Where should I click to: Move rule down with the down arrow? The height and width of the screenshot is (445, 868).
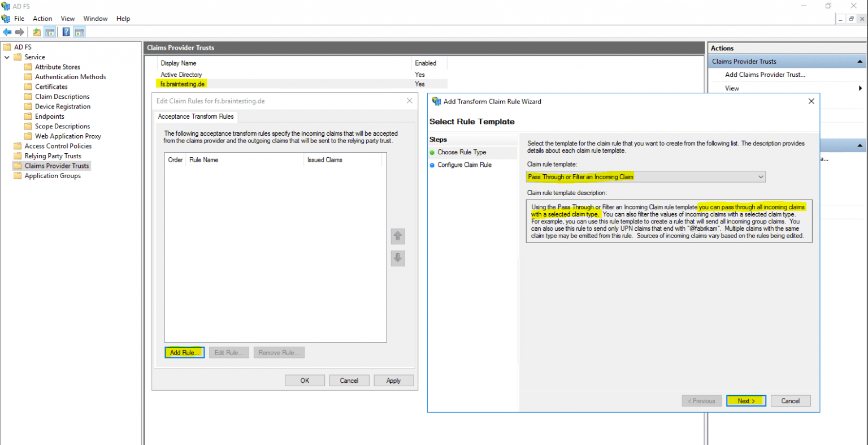[x=398, y=258]
